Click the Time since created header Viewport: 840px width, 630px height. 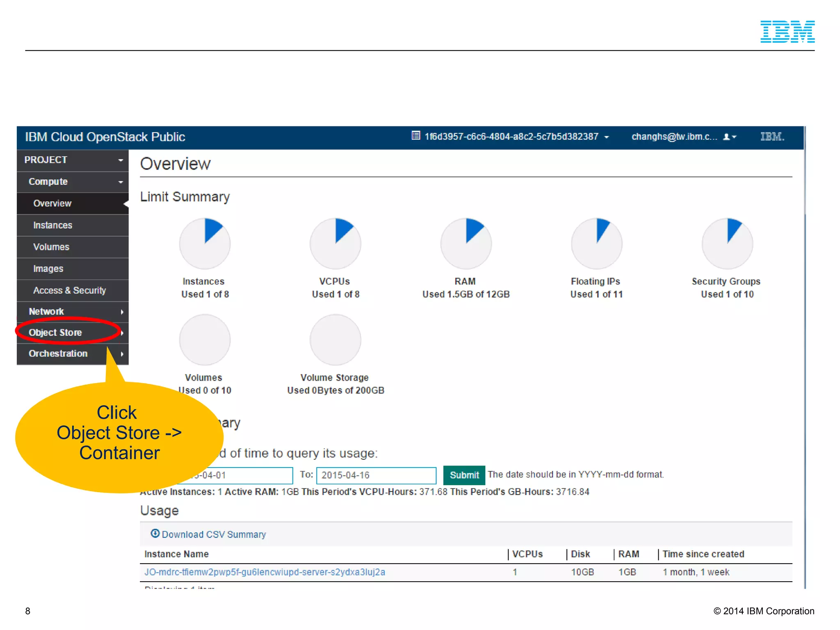coord(703,554)
